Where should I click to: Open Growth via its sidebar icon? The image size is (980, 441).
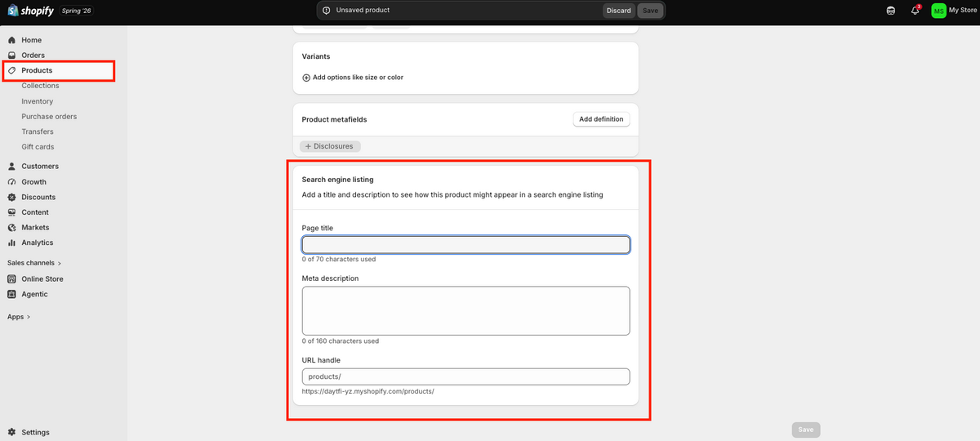(11, 181)
